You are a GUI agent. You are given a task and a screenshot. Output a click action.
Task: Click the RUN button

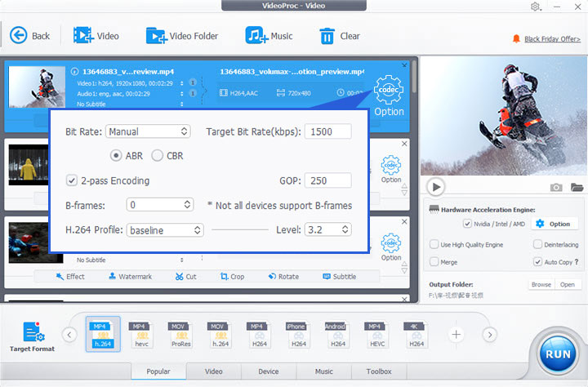coord(558,354)
